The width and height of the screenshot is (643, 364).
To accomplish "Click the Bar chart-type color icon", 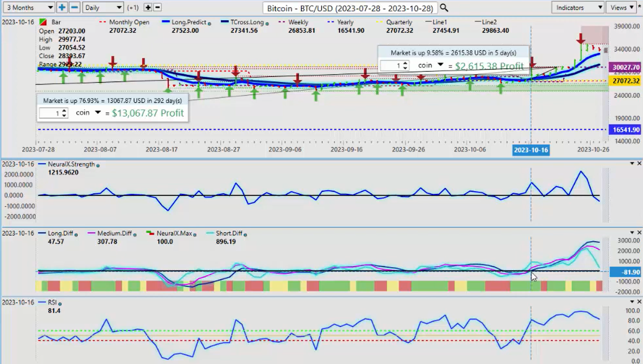I will coord(43,22).
